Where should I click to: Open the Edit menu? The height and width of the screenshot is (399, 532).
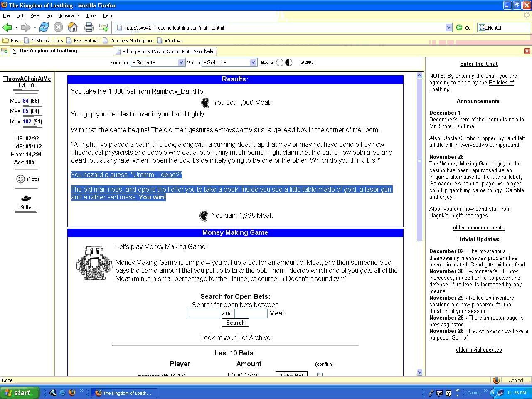coord(20,15)
